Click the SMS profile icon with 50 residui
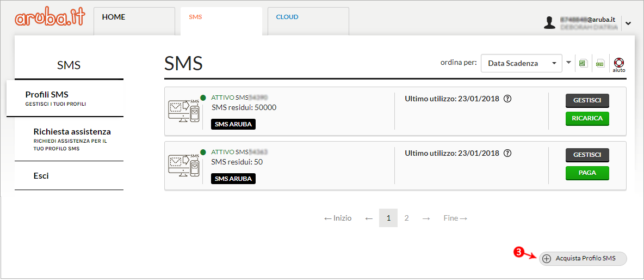This screenshot has width=644, height=280. 184,166
